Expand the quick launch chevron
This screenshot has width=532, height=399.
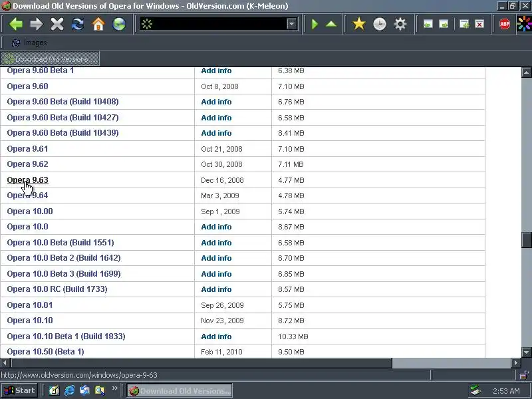114,388
